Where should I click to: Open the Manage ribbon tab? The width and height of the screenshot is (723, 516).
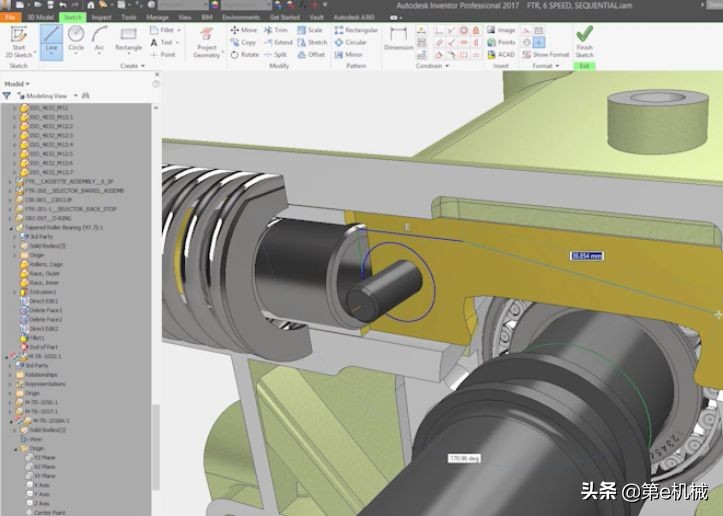coord(157,17)
